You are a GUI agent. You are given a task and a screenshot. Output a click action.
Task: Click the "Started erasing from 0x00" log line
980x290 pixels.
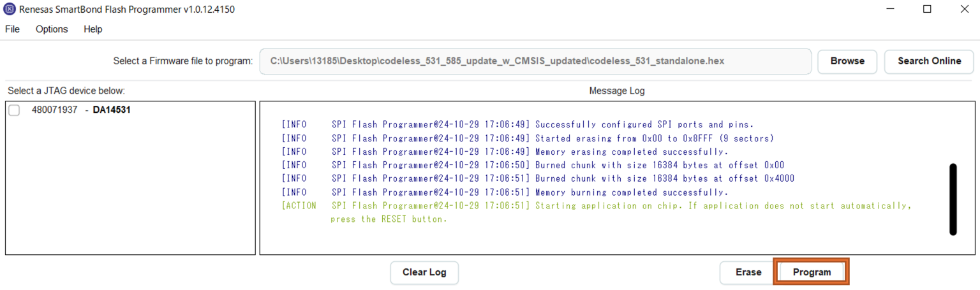654,138
